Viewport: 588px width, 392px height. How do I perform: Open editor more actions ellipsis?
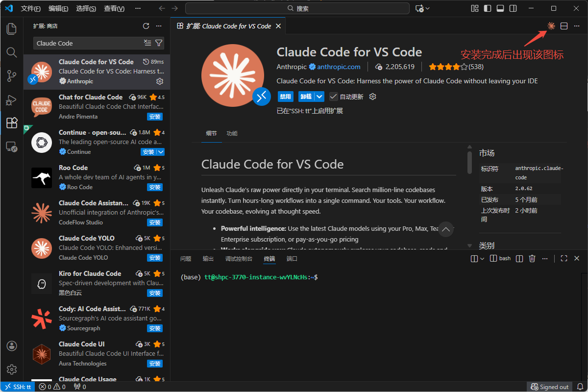pyautogui.click(x=577, y=26)
